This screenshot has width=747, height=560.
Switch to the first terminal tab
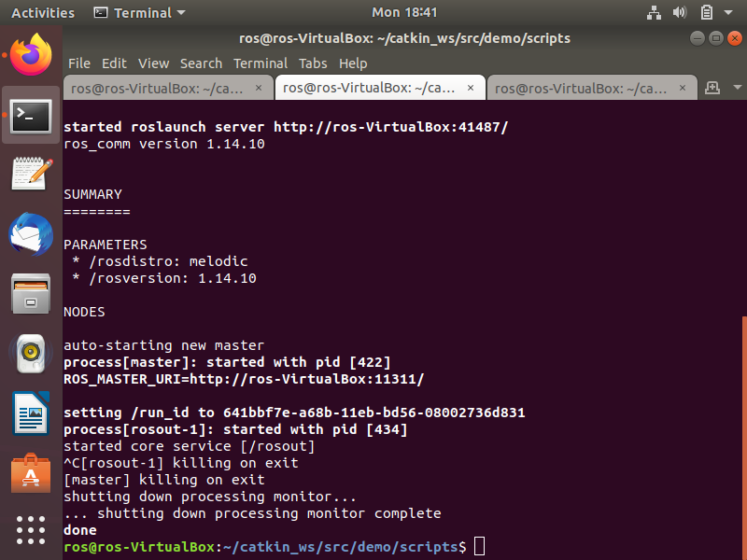coord(168,88)
